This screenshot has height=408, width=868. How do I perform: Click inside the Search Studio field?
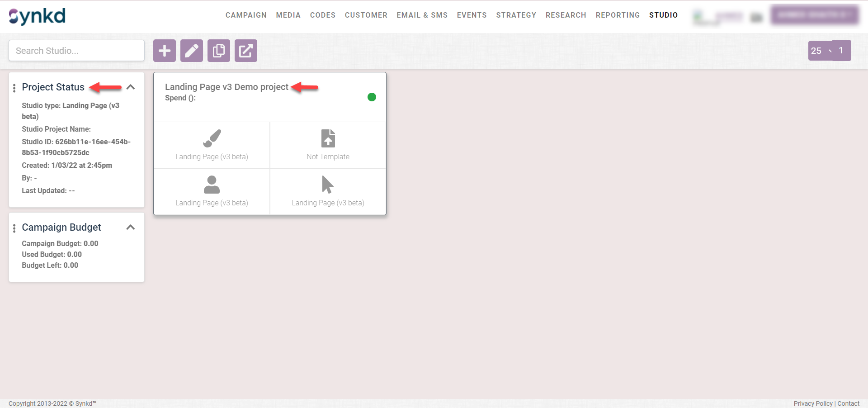point(76,51)
